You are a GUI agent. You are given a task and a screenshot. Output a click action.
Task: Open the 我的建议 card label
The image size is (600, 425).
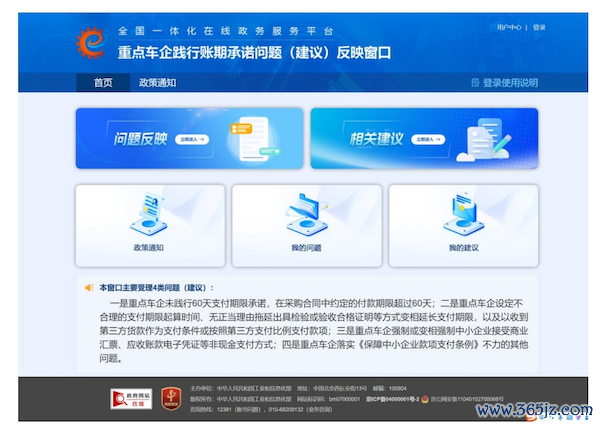point(464,248)
